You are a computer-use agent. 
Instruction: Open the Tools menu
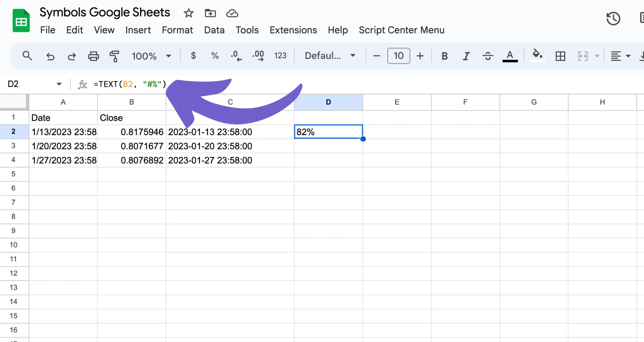(x=247, y=30)
